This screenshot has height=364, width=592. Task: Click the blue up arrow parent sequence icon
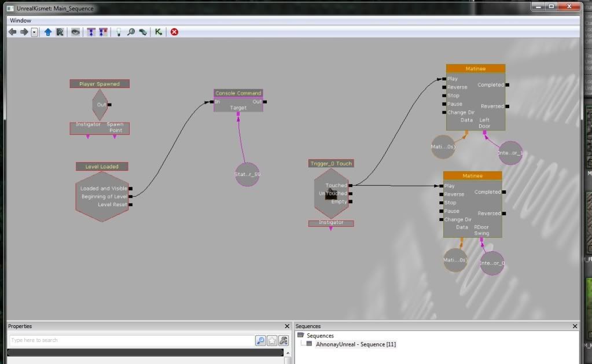[x=48, y=32]
